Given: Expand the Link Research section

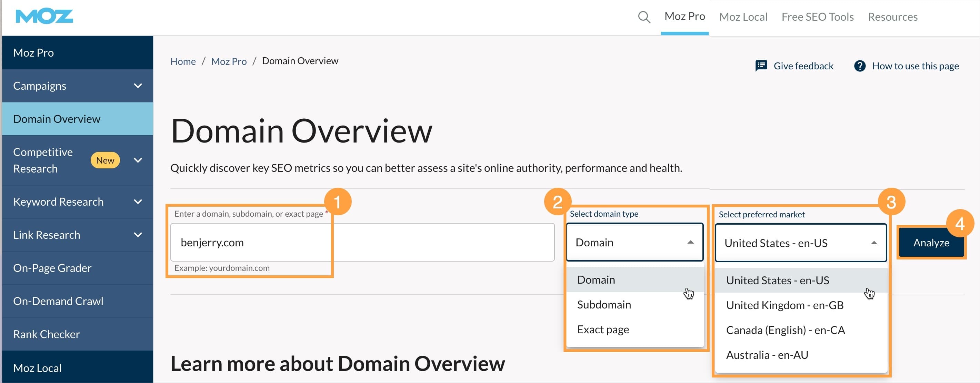Looking at the screenshot, I should (138, 235).
